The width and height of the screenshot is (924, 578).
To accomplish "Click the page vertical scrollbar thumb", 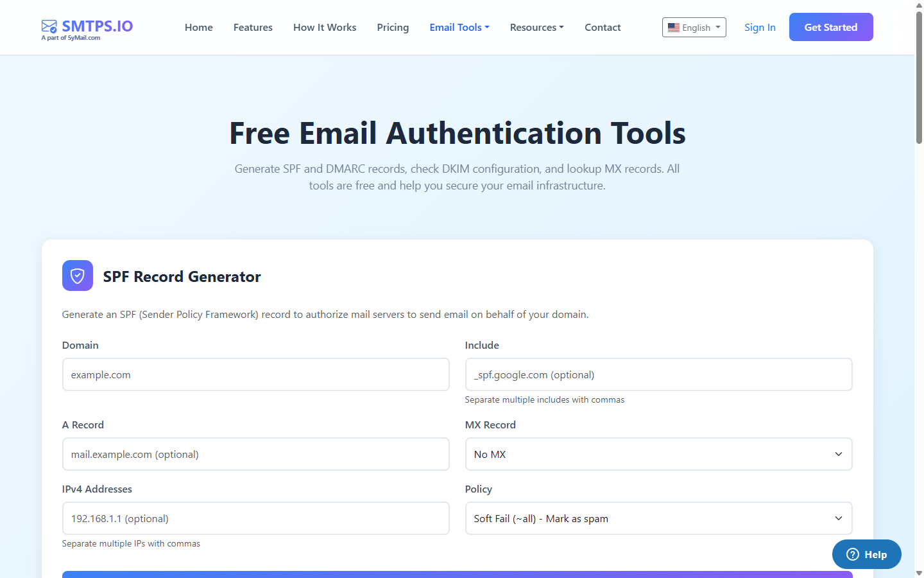I will [919, 77].
